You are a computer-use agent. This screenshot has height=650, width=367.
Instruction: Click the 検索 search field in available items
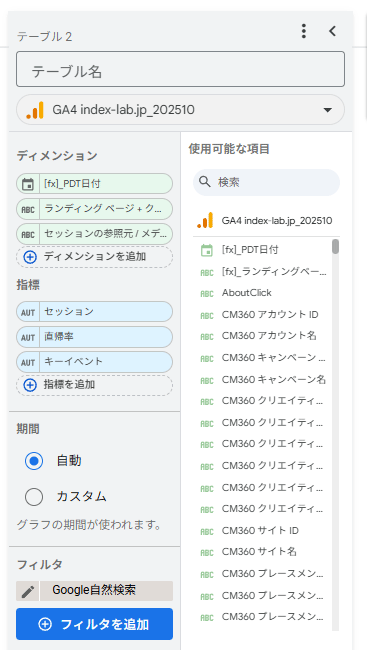click(266, 182)
